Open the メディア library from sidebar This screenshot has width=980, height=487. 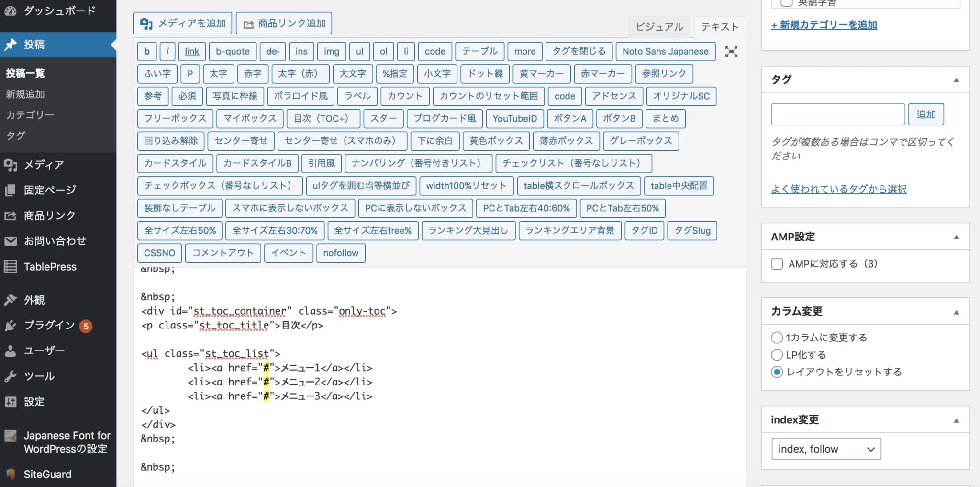(11, 165)
